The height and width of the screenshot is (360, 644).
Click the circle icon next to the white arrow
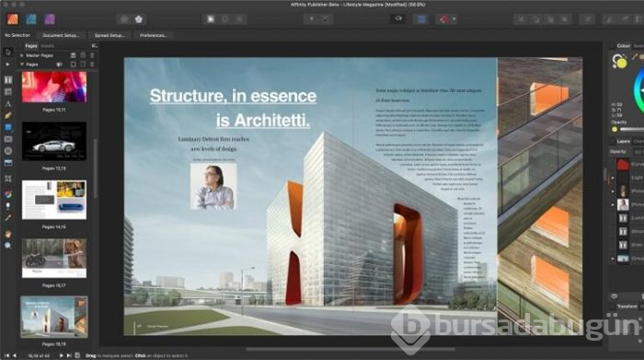tap(225, 19)
